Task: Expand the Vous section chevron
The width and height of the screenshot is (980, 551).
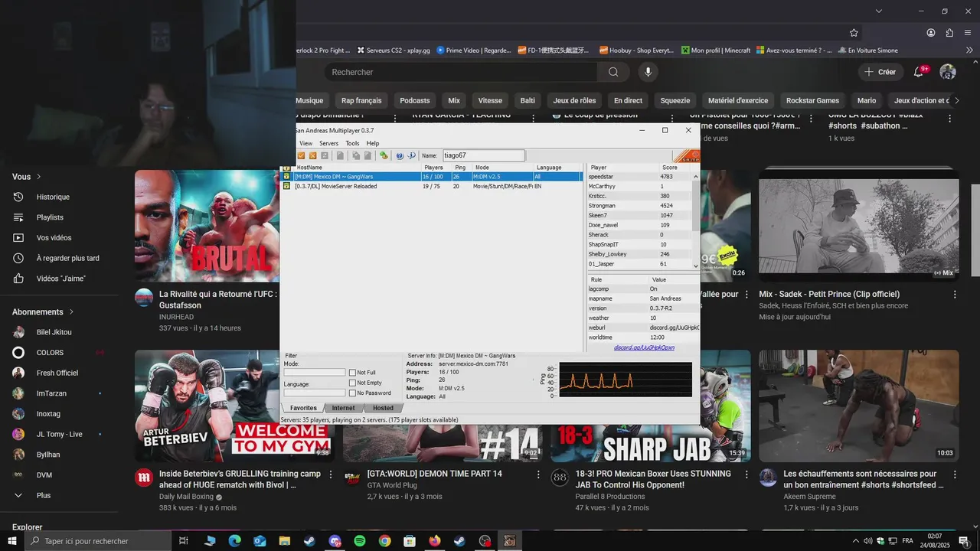Action: pos(39,177)
